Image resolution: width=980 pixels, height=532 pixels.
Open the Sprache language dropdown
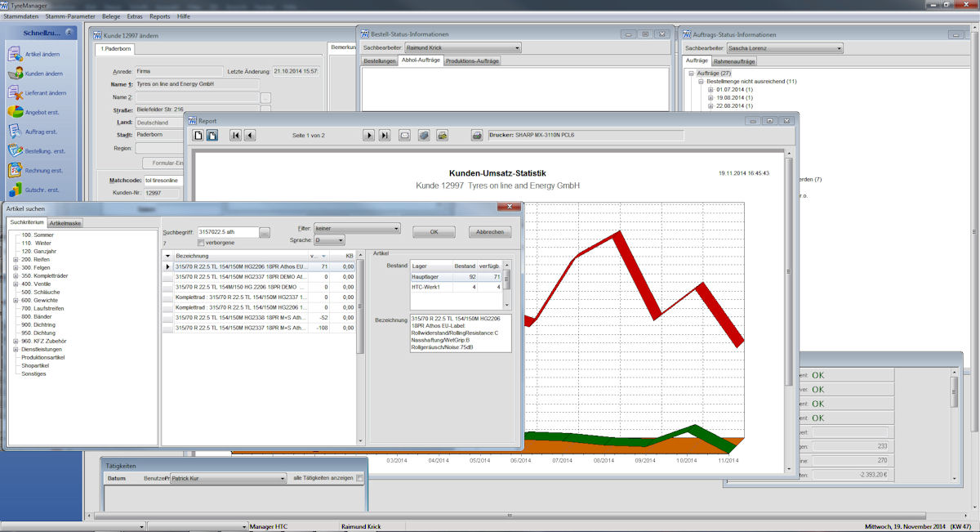tap(329, 240)
